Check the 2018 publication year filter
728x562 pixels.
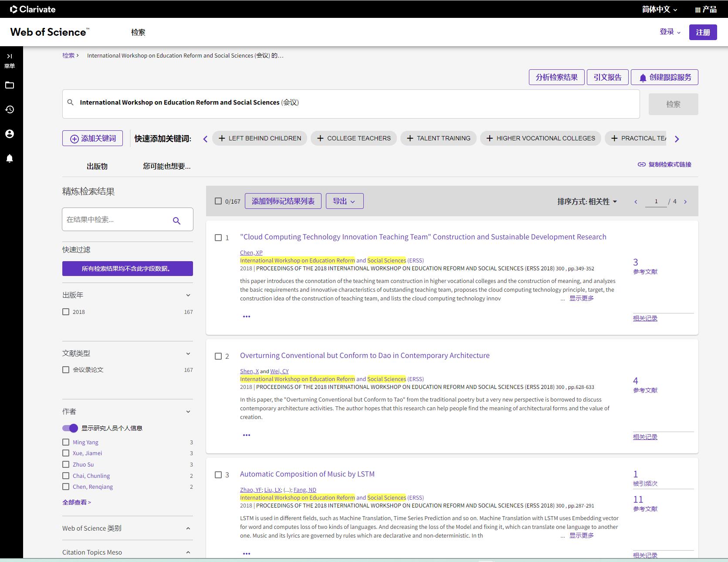pyautogui.click(x=66, y=312)
